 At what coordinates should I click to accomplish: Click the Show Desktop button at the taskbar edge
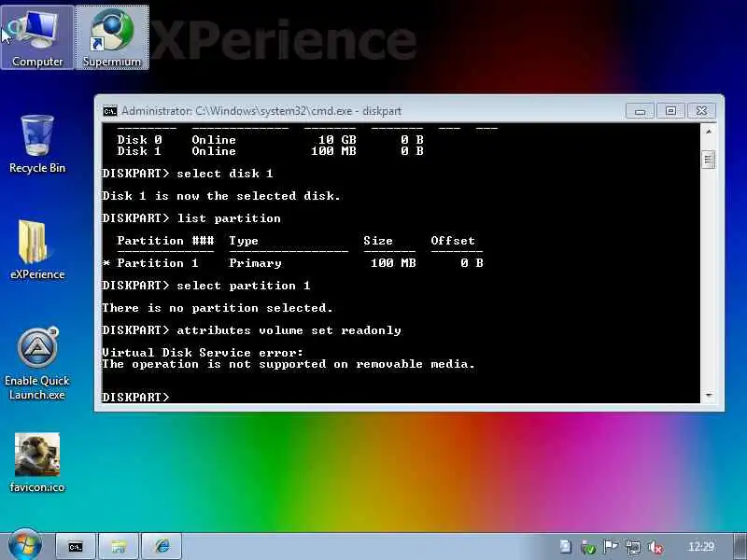[x=740, y=546]
